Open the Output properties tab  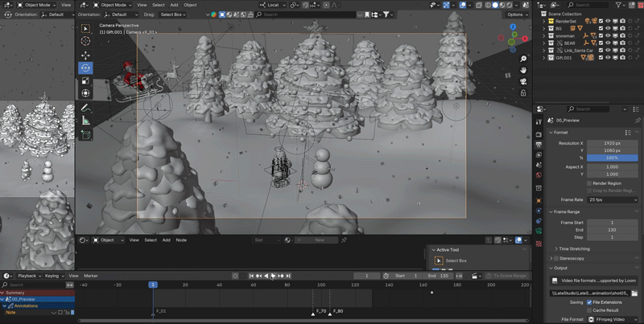tap(539, 145)
